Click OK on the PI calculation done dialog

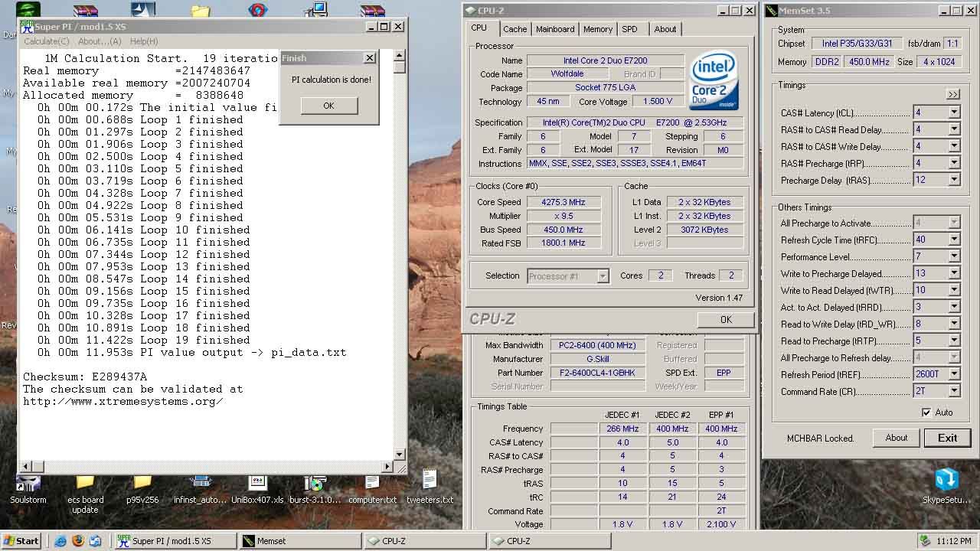pos(328,106)
